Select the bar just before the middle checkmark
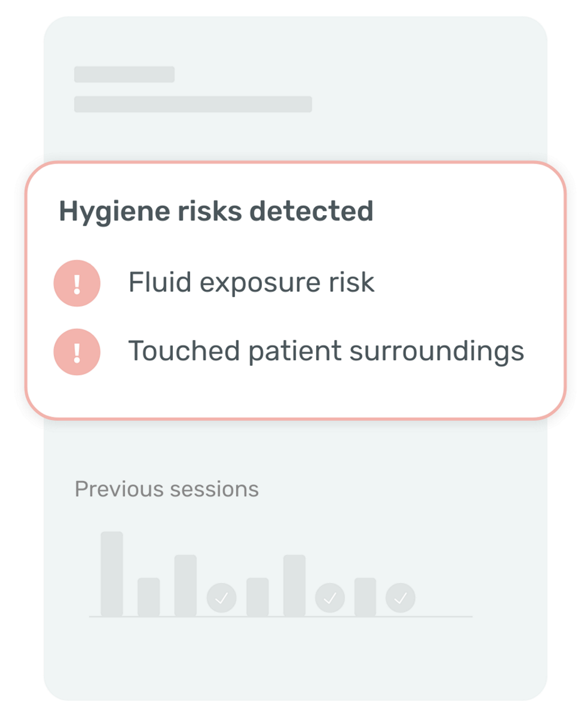Viewport: 588px width, 721px height. coord(294,585)
